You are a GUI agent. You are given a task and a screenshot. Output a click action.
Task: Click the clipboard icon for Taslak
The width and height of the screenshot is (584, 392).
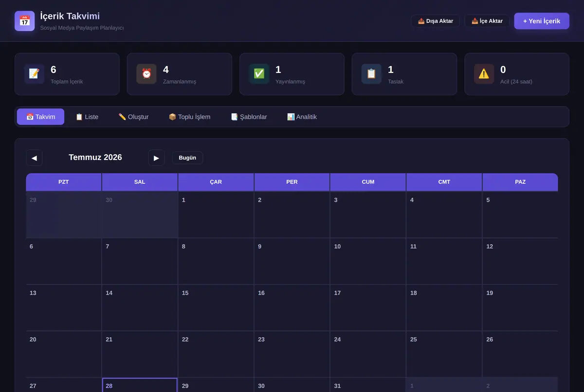[371, 74]
